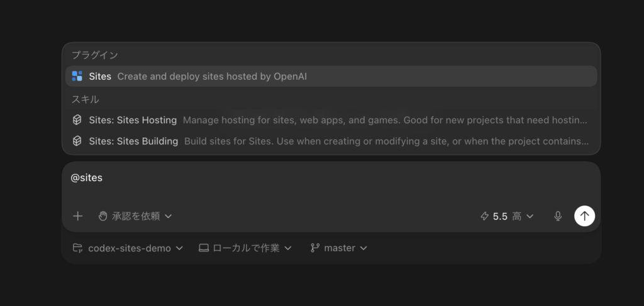Click the chevron next to codex-sites-demo
This screenshot has height=306, width=644.
point(179,248)
